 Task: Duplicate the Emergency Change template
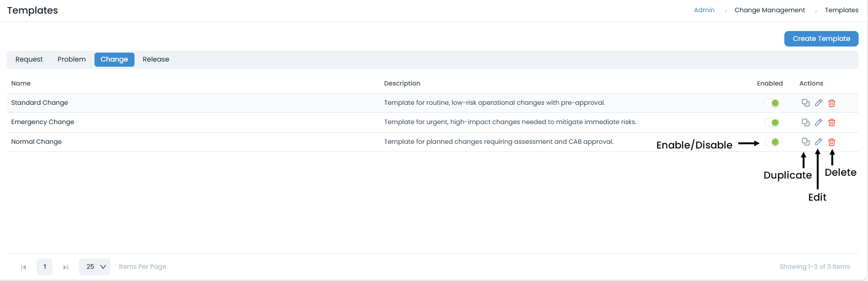coord(805,122)
